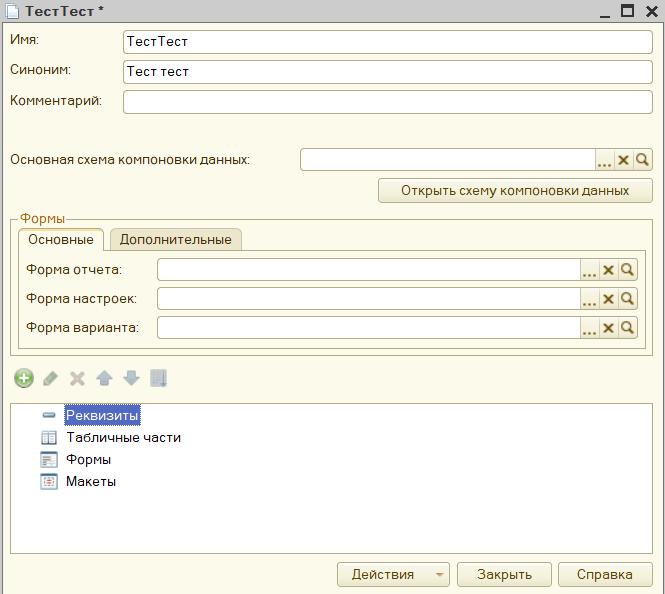Click the document icon in title bar

point(12,11)
